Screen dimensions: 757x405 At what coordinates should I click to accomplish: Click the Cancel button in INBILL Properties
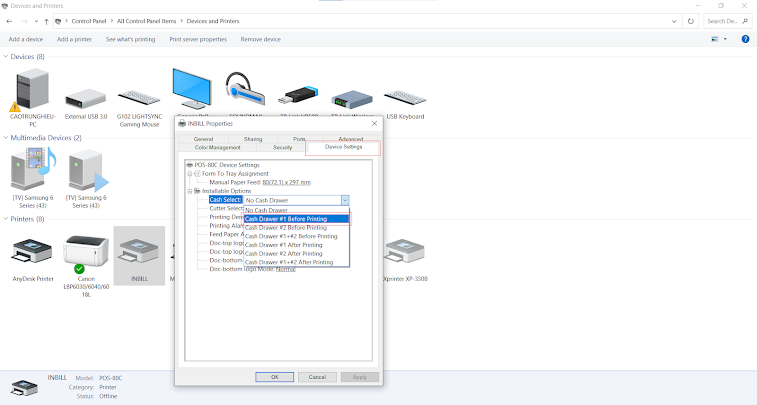(x=317, y=377)
